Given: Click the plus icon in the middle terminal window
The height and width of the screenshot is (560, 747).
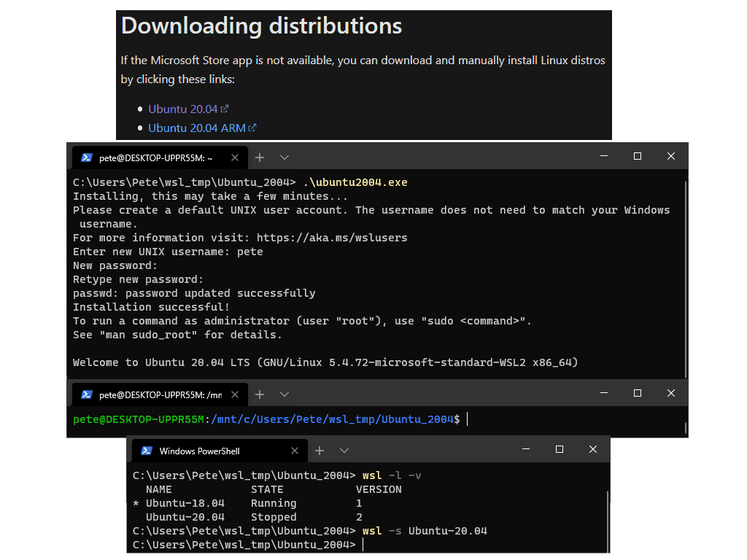Looking at the screenshot, I should point(260,394).
